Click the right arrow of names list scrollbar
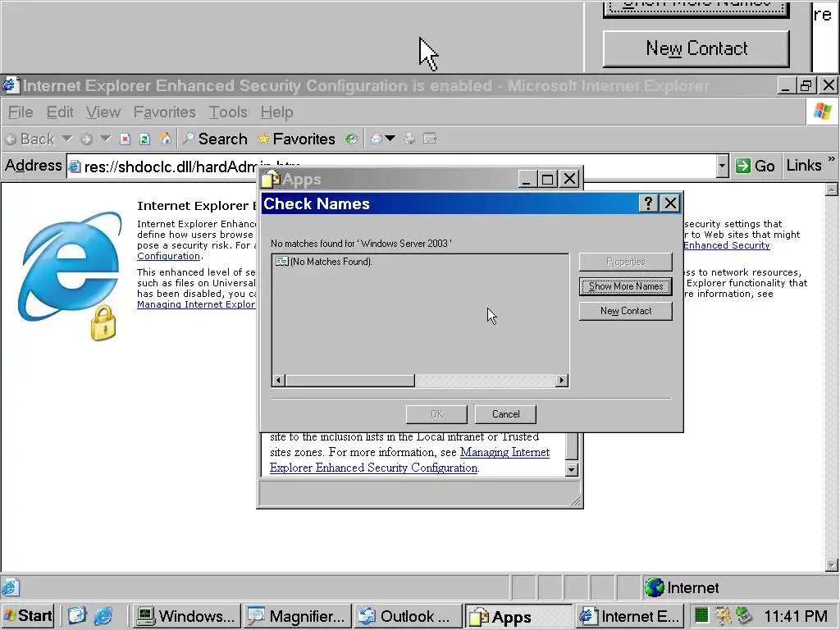The height and width of the screenshot is (630, 840). tap(562, 381)
